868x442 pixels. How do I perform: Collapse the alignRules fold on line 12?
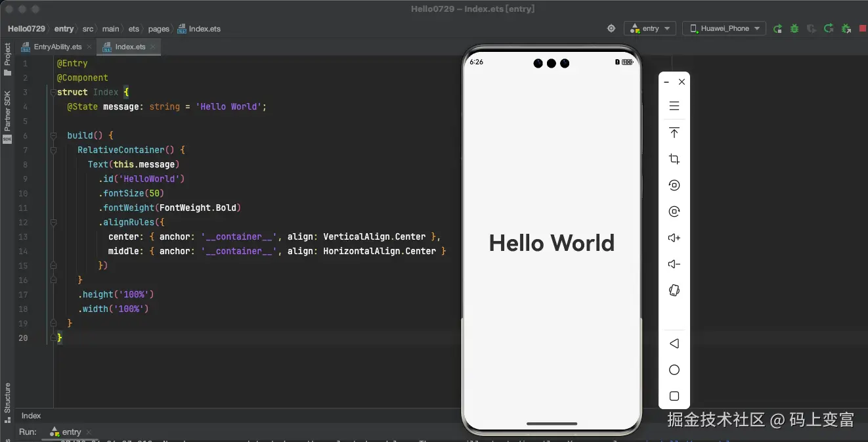point(53,223)
